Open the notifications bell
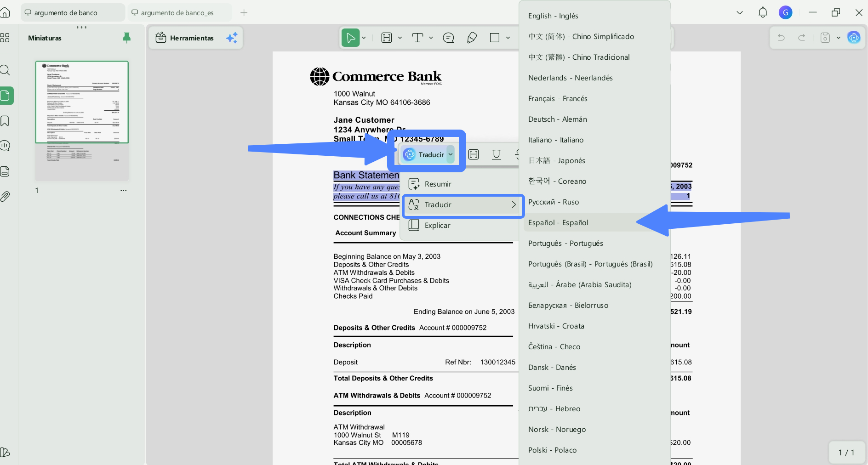Viewport: 868px width, 465px height. (763, 12)
